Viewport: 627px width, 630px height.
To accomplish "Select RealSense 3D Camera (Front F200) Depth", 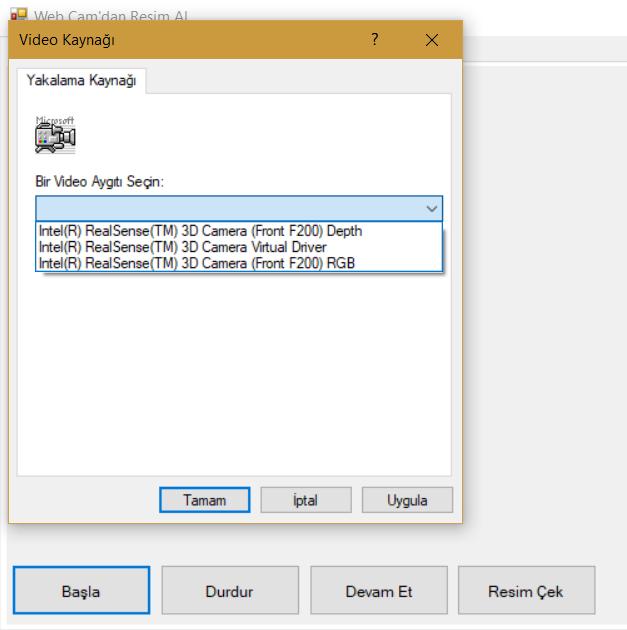I will (x=239, y=231).
